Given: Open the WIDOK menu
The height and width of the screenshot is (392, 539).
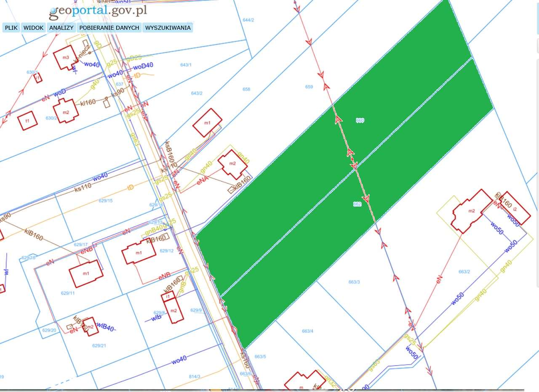Looking at the screenshot, I should click(34, 28).
